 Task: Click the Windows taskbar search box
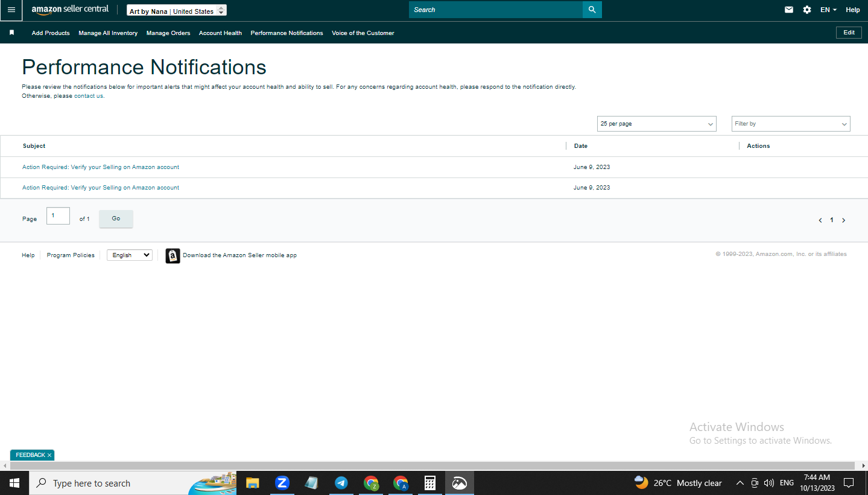coord(133,483)
